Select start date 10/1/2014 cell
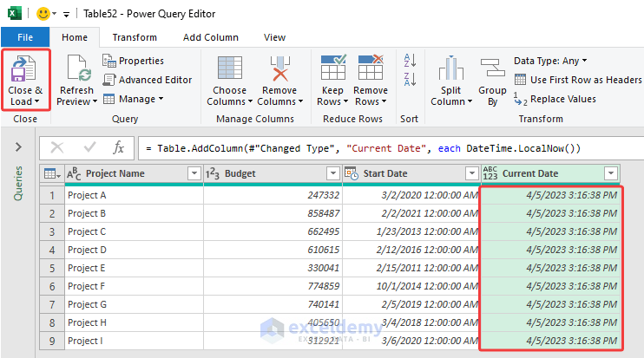 [x=411, y=286]
